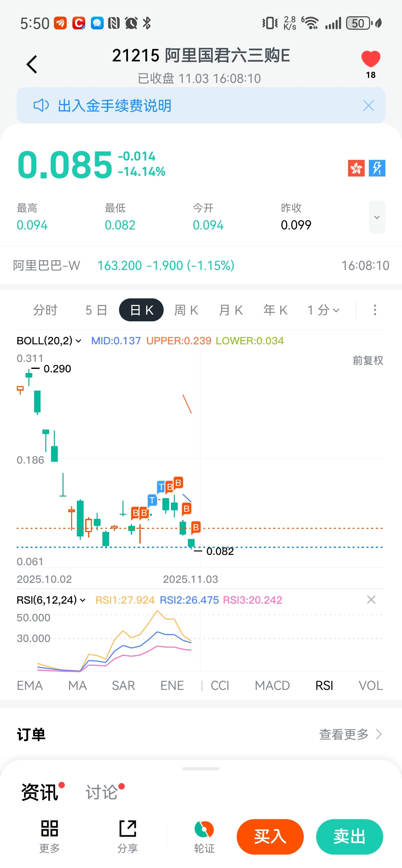
Task: Tap the back arrow icon
Action: coord(32,64)
